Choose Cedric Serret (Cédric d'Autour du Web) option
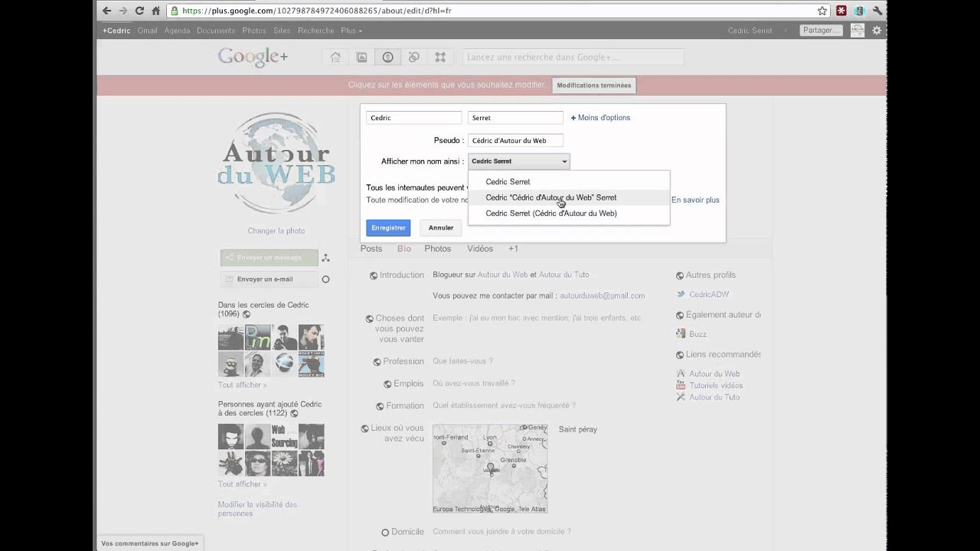The width and height of the screenshot is (980, 551). pyautogui.click(x=569, y=214)
